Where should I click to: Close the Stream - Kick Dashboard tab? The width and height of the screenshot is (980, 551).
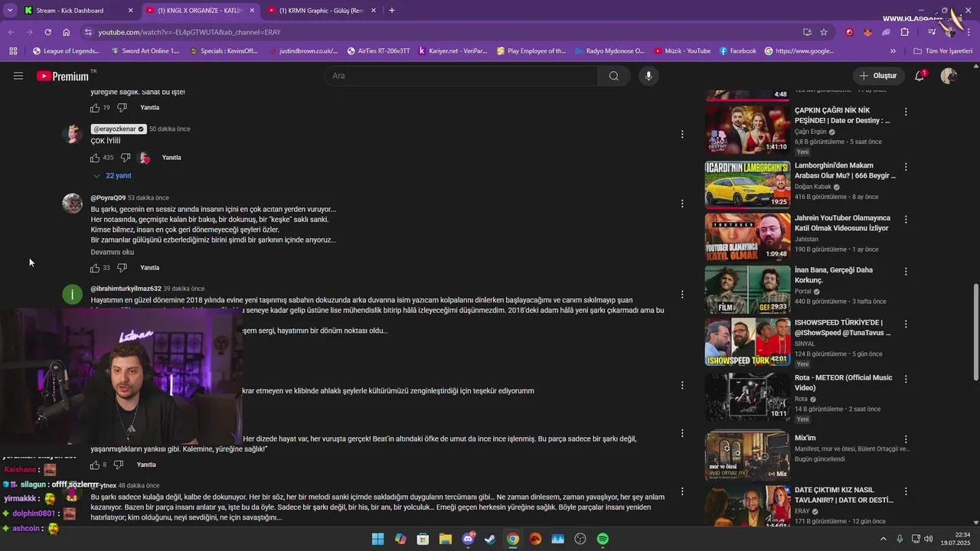pyautogui.click(x=130, y=11)
